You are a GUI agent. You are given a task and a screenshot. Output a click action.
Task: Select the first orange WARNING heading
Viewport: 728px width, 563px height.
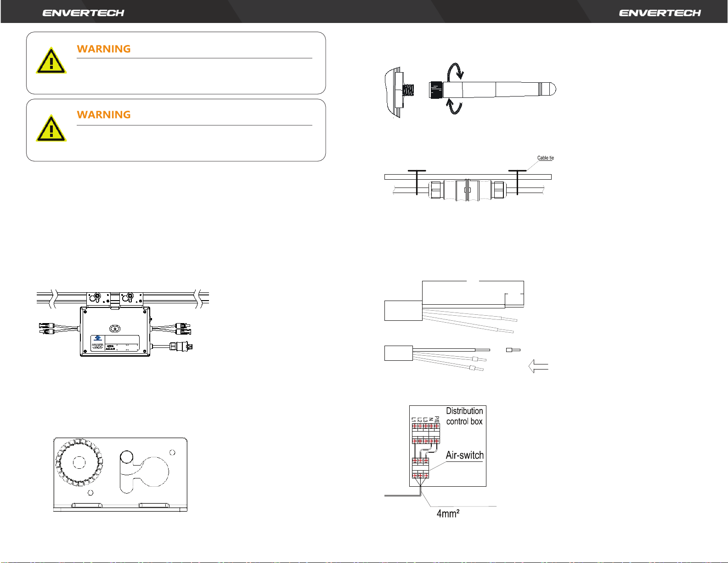tap(104, 49)
